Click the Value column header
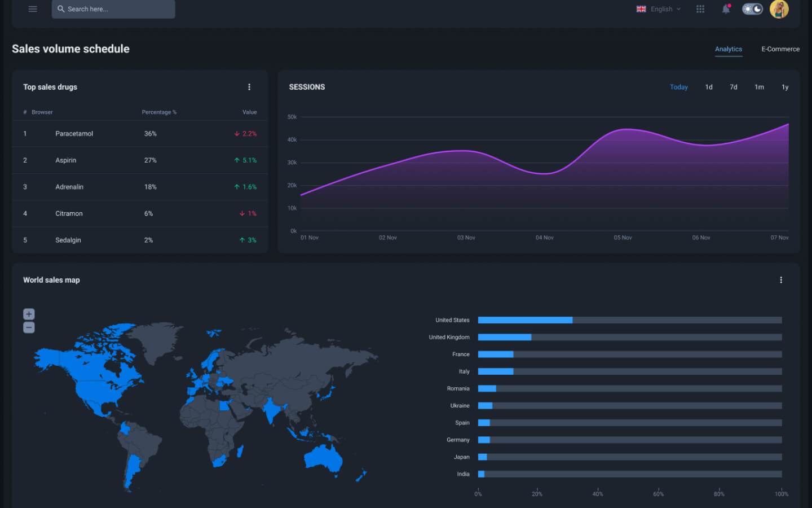 click(x=249, y=112)
